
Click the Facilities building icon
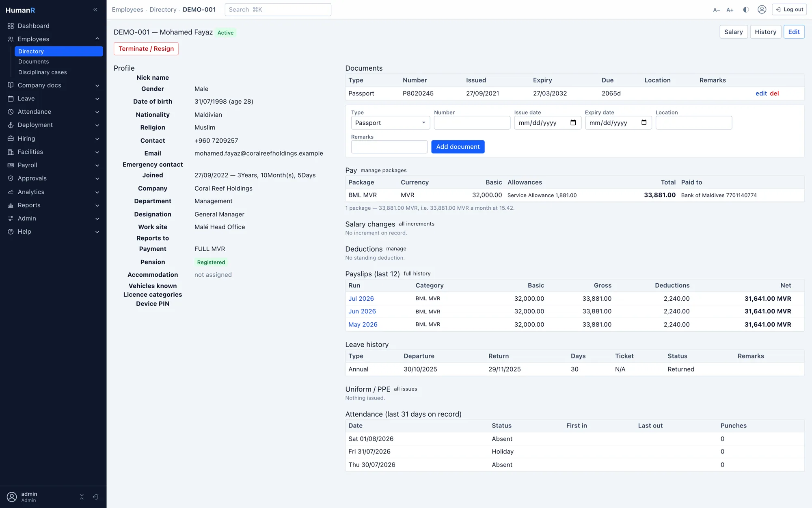coord(11,152)
